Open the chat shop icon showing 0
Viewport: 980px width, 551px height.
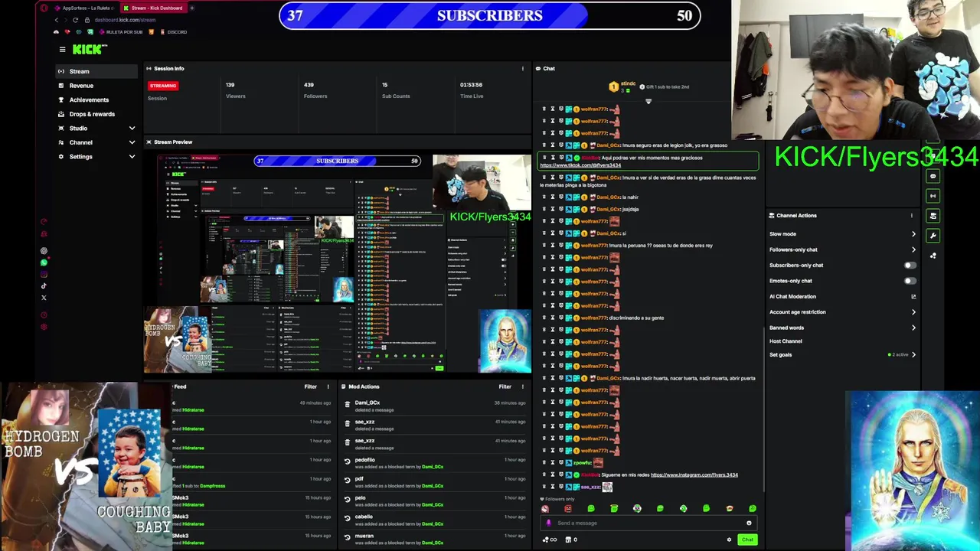(x=570, y=540)
